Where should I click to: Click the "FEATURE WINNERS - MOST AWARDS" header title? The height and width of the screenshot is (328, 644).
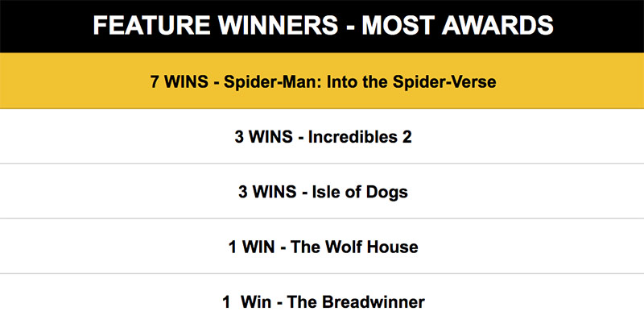point(323,26)
